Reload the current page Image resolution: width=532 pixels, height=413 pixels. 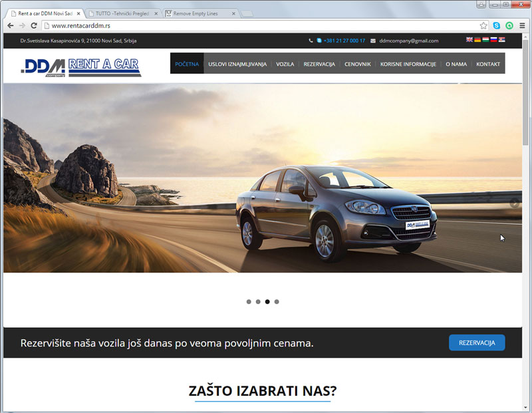point(34,25)
